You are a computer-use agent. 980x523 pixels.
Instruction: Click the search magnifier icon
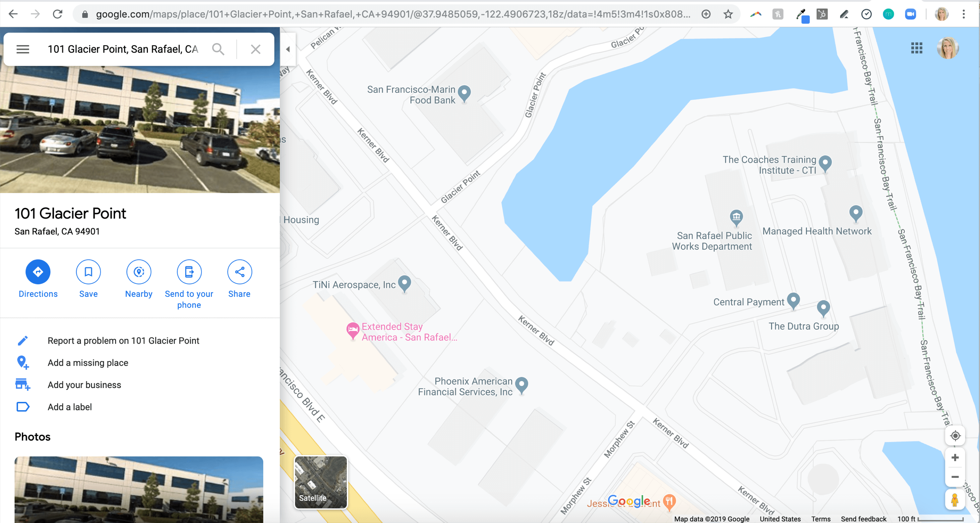point(218,49)
